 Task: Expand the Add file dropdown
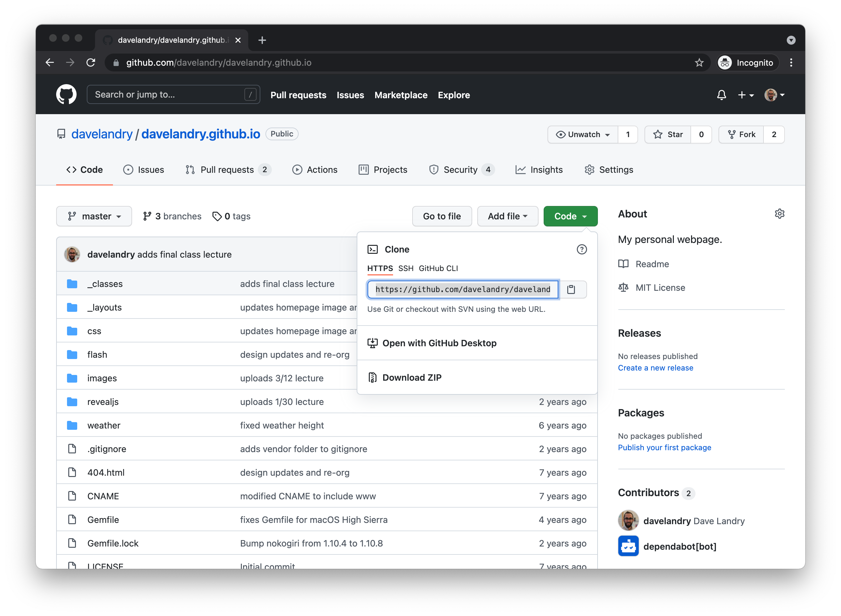tap(507, 216)
